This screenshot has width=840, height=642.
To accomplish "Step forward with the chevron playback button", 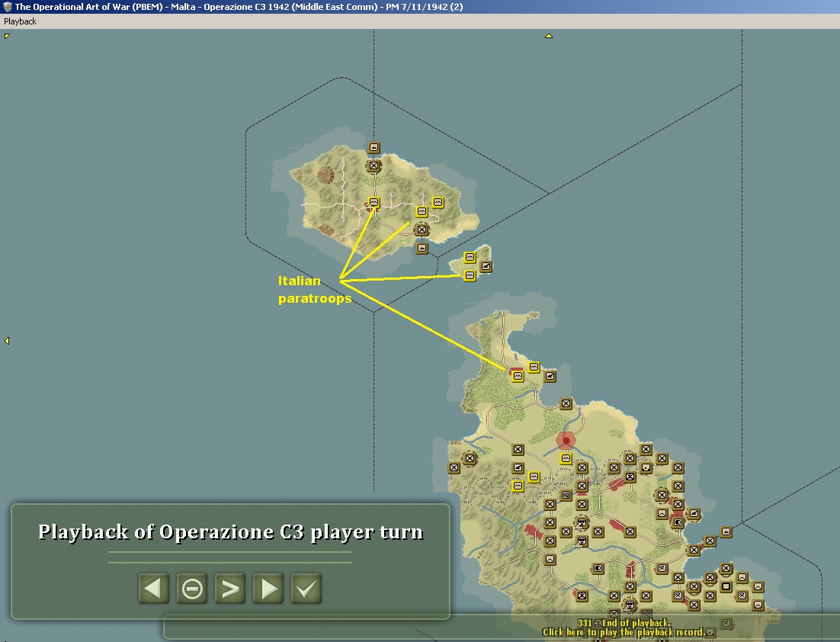I will tap(230, 589).
